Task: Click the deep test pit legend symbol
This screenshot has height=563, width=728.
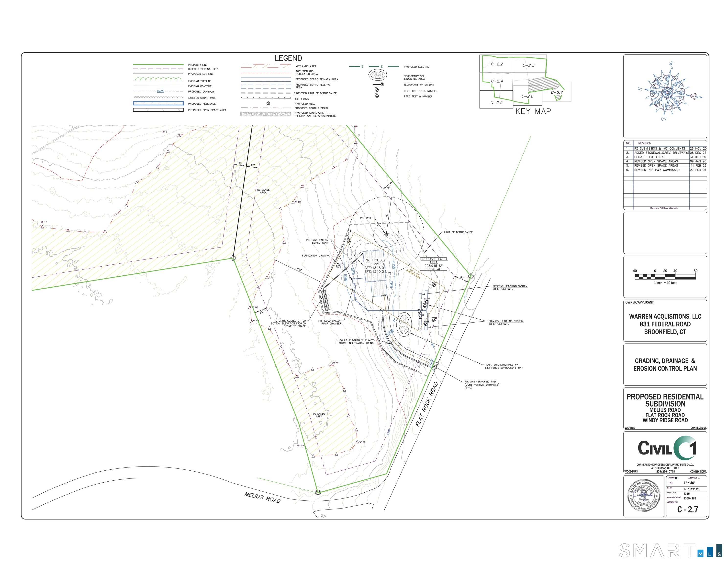Action: tap(377, 90)
